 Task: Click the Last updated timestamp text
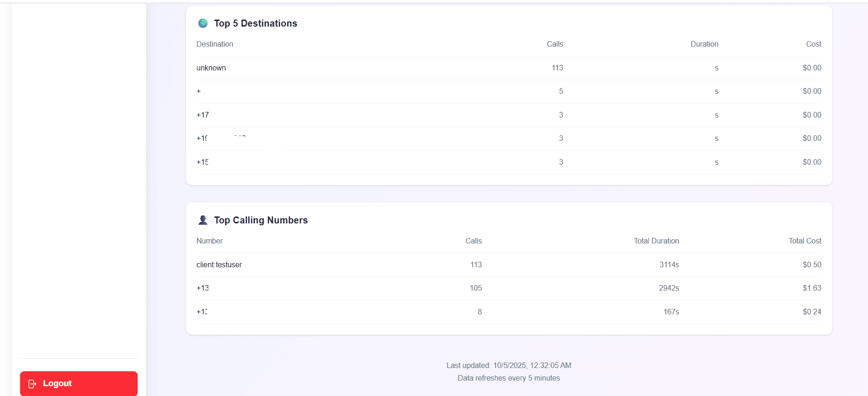509,366
